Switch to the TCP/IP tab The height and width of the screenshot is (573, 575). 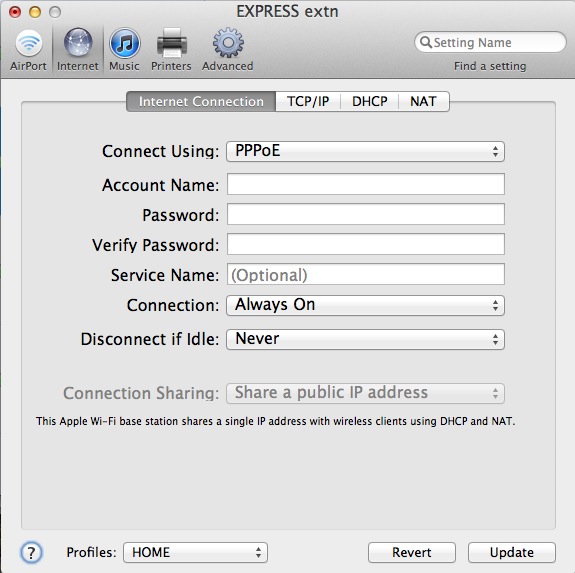[308, 102]
